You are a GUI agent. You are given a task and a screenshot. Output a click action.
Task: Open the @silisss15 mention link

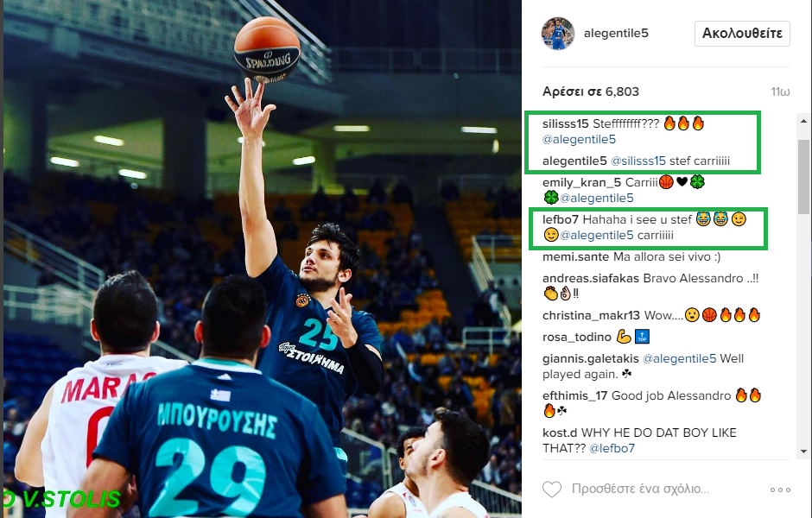point(638,161)
